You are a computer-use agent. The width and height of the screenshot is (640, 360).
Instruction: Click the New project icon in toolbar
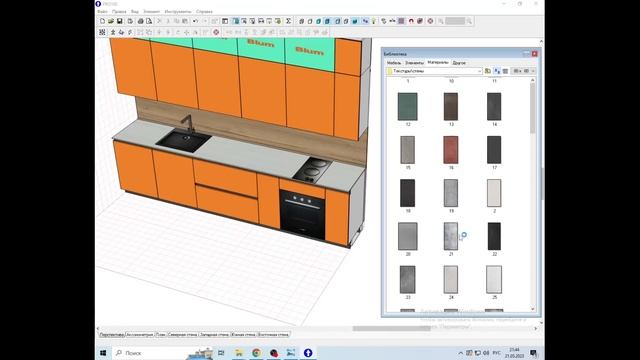[102, 21]
